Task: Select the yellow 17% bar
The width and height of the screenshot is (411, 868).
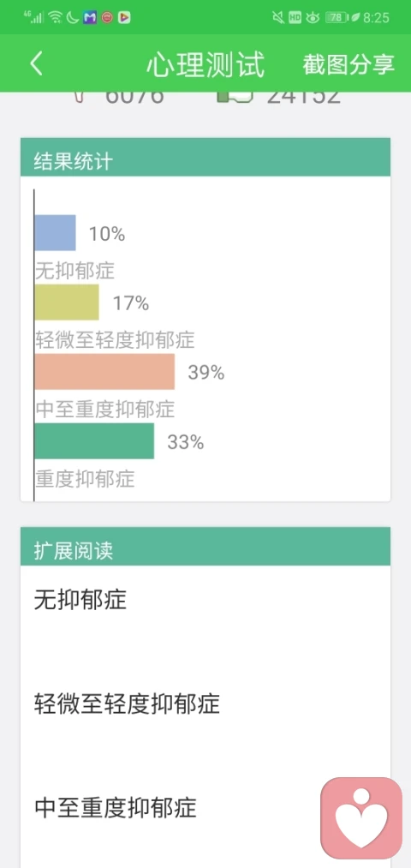Action: pos(67,302)
